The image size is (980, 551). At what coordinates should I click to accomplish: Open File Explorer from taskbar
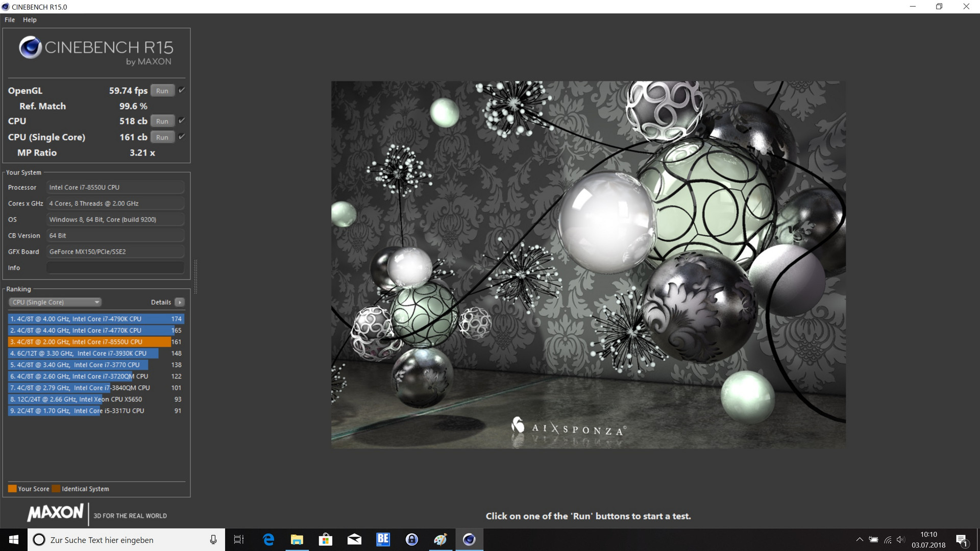297,539
